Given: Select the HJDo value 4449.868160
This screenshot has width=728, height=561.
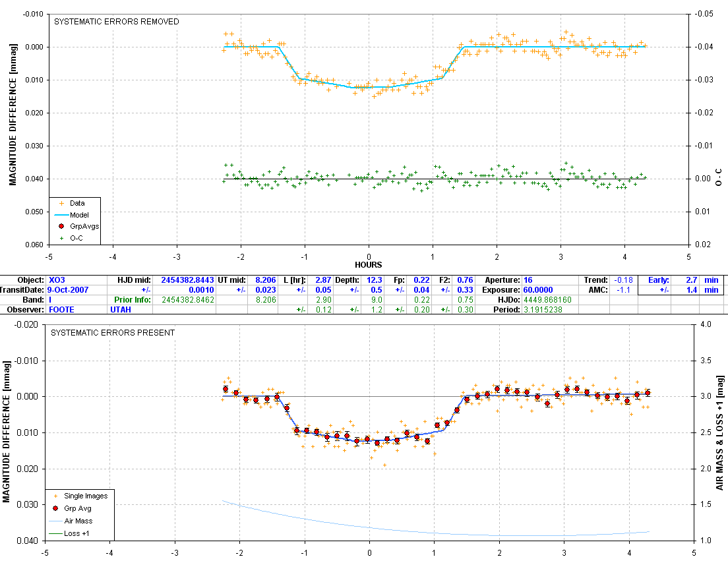Looking at the screenshot, I should (x=547, y=300).
